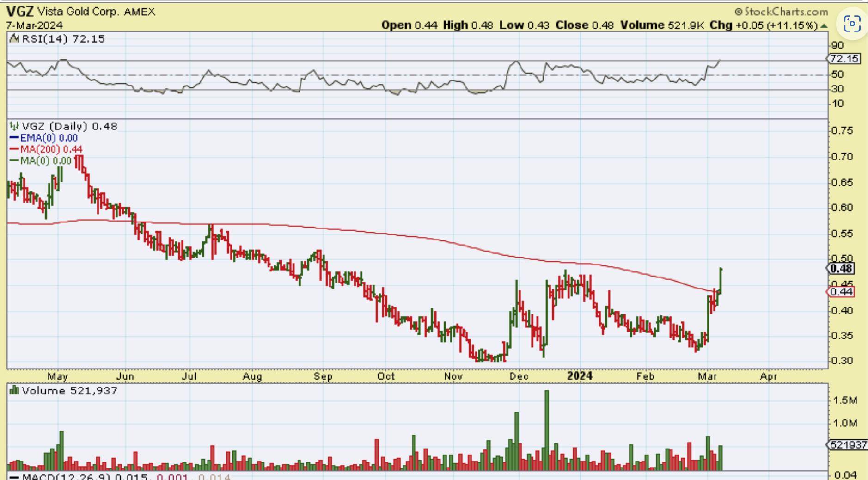Click the MA(200) 0.44 legend text

(x=51, y=149)
